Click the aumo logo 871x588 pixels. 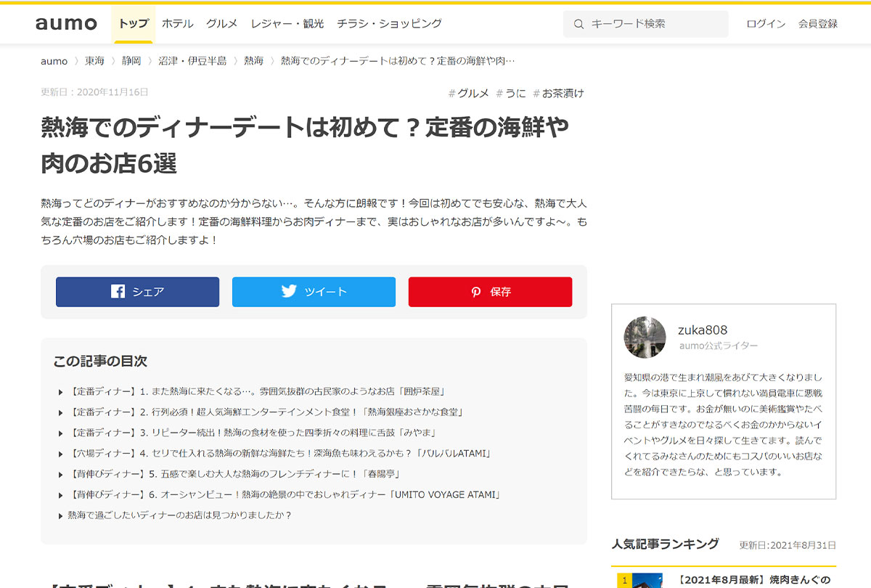pyautogui.click(x=66, y=23)
